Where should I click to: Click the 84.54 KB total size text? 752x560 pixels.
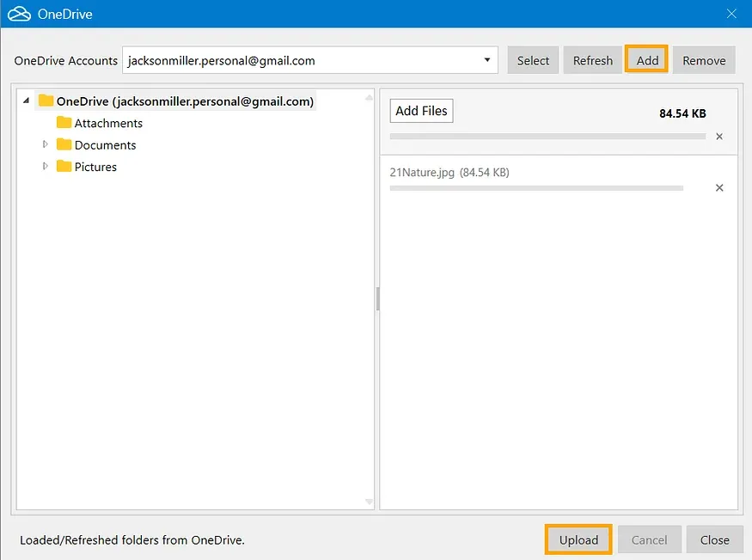[x=682, y=113]
